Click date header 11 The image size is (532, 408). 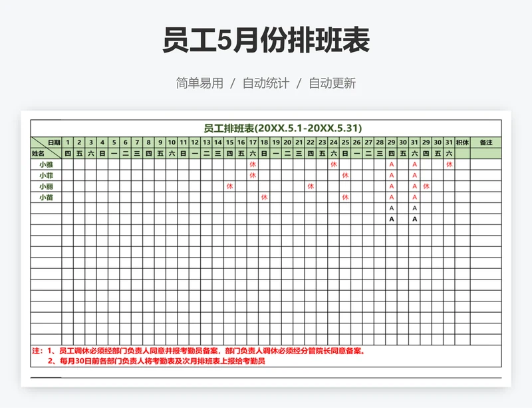tap(184, 142)
